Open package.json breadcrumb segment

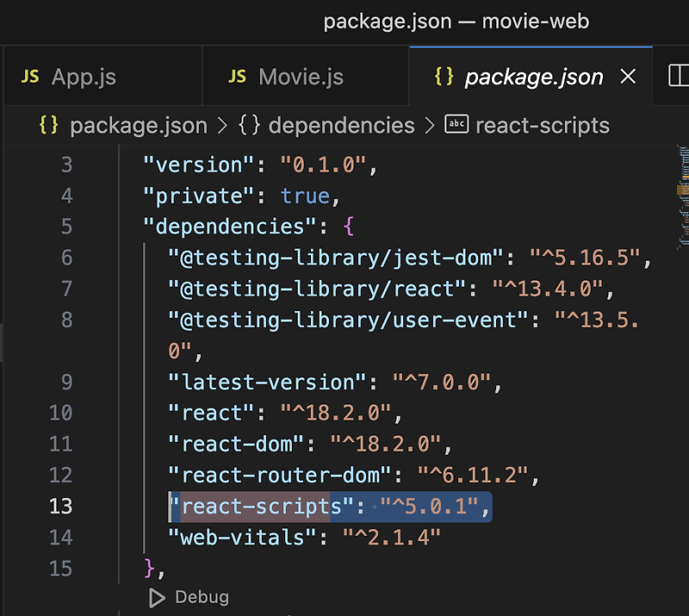click(139, 126)
